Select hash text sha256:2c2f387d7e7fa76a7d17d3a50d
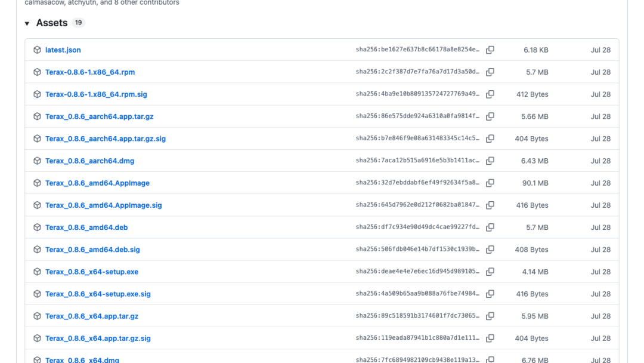Image resolution: width=644 pixels, height=363 pixels. [x=417, y=72]
